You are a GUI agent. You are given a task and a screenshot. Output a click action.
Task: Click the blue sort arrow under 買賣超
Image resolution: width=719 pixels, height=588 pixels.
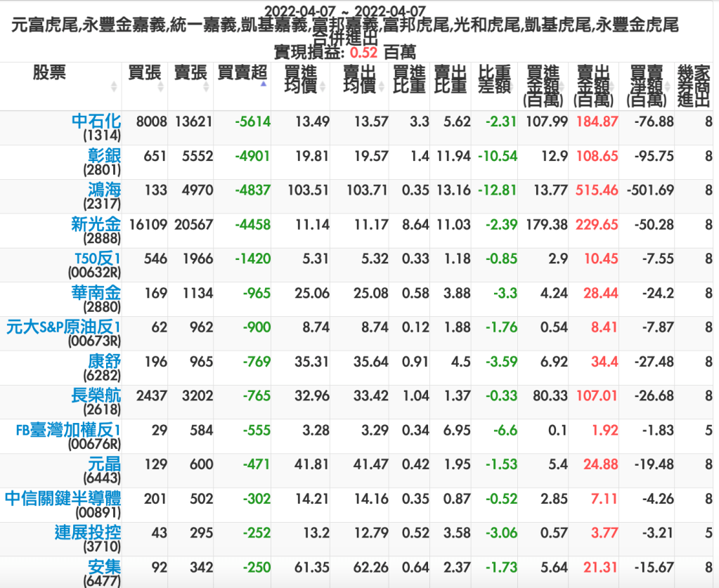coord(264,83)
